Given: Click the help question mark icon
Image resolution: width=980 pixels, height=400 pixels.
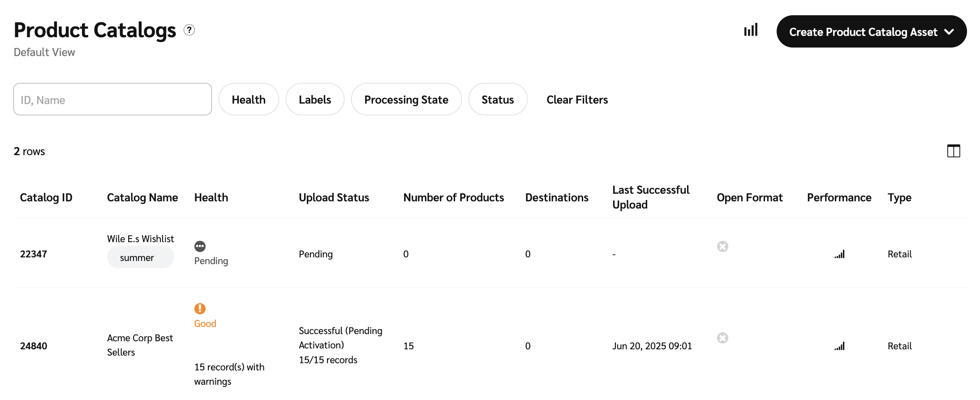Looking at the screenshot, I should pyautogui.click(x=189, y=30).
